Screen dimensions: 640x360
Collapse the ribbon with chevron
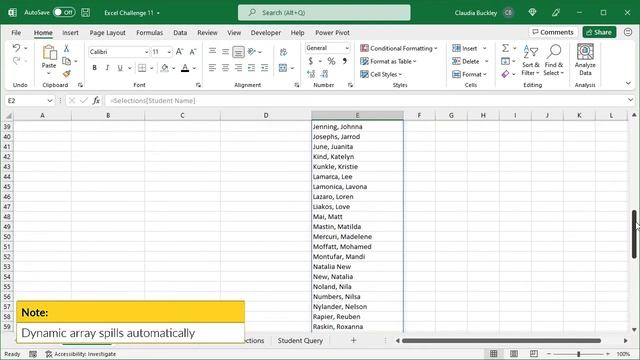628,83
